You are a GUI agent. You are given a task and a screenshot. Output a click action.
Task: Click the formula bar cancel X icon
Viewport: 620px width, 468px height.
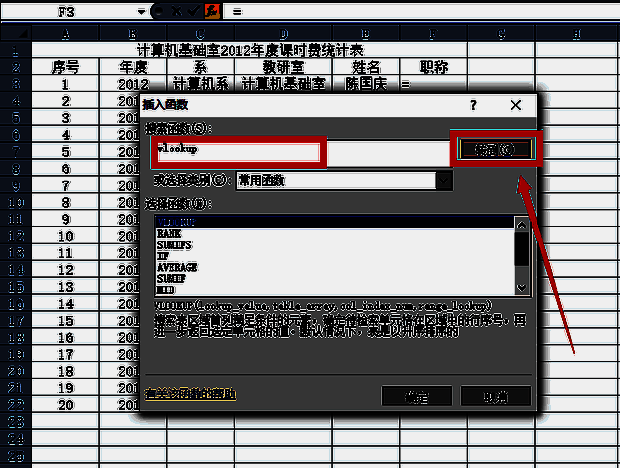point(175,11)
